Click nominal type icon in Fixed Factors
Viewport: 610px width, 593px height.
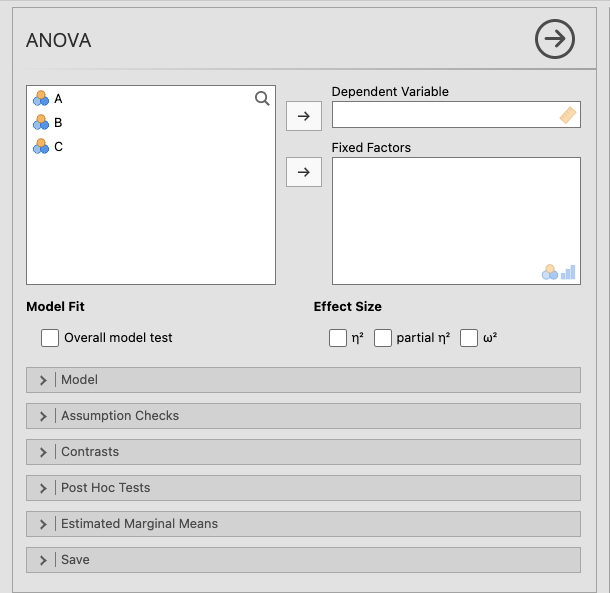tap(550, 272)
